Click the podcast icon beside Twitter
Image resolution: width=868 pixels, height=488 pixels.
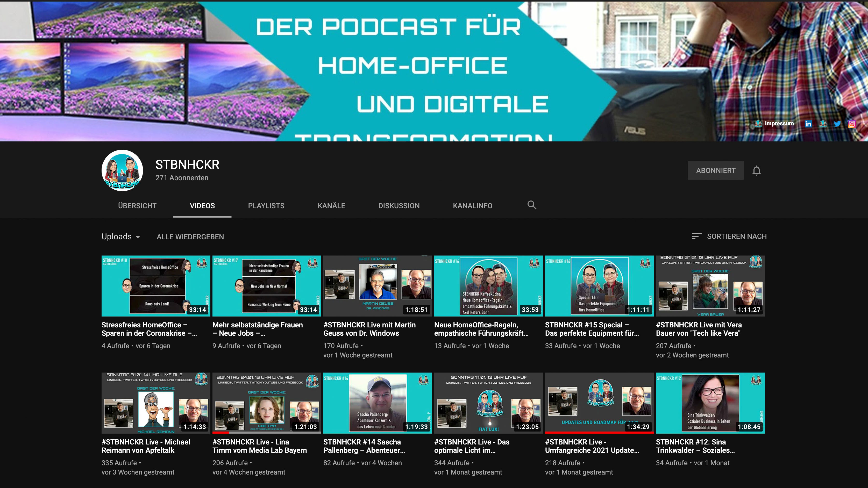point(823,124)
